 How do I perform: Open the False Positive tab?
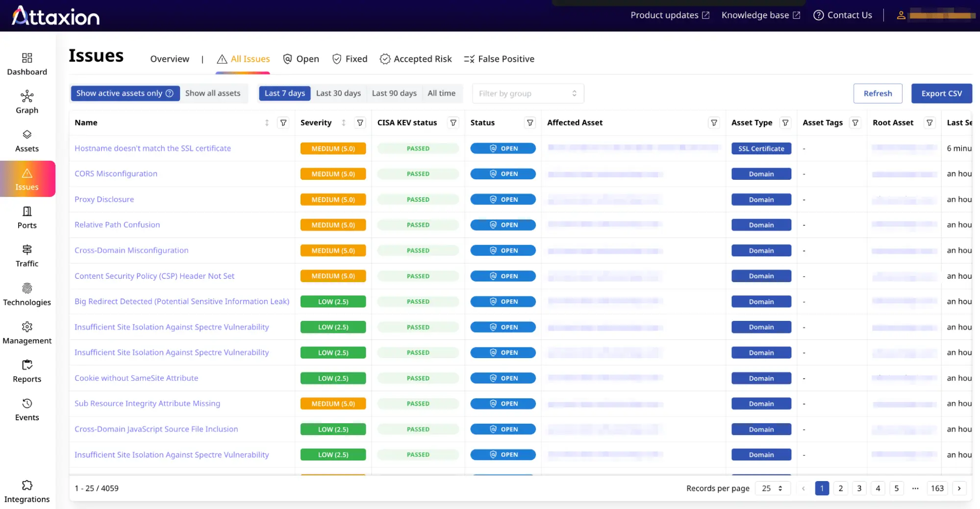pos(499,59)
